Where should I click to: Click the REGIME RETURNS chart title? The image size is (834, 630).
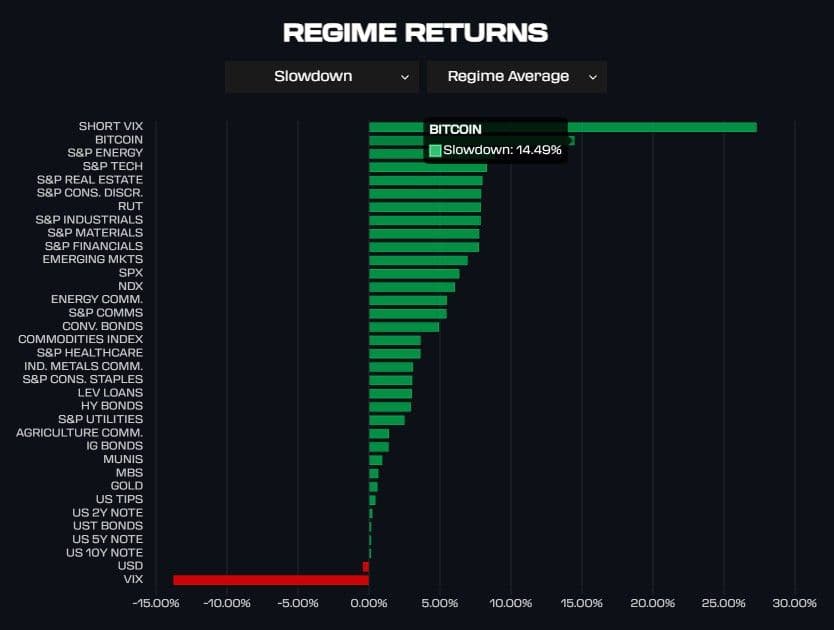[x=416, y=32]
